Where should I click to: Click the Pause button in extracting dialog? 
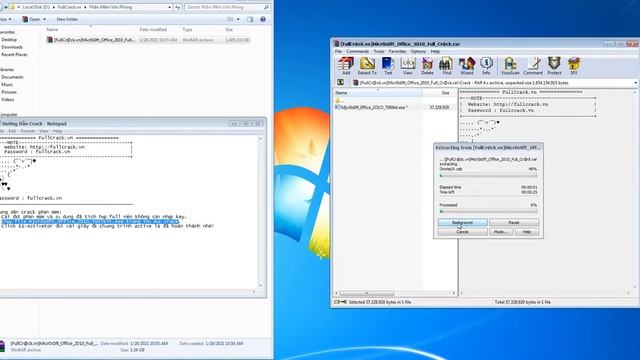pos(514,222)
